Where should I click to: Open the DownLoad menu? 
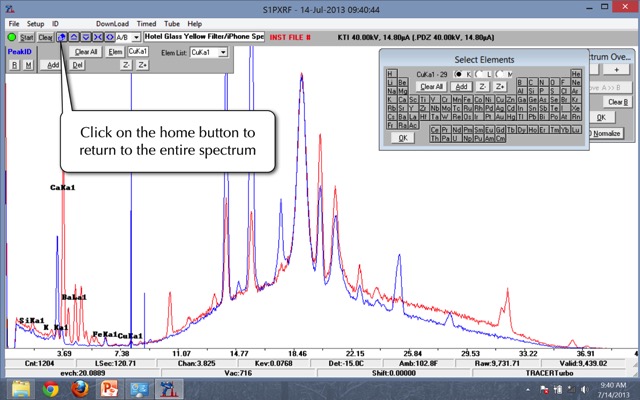point(112,22)
